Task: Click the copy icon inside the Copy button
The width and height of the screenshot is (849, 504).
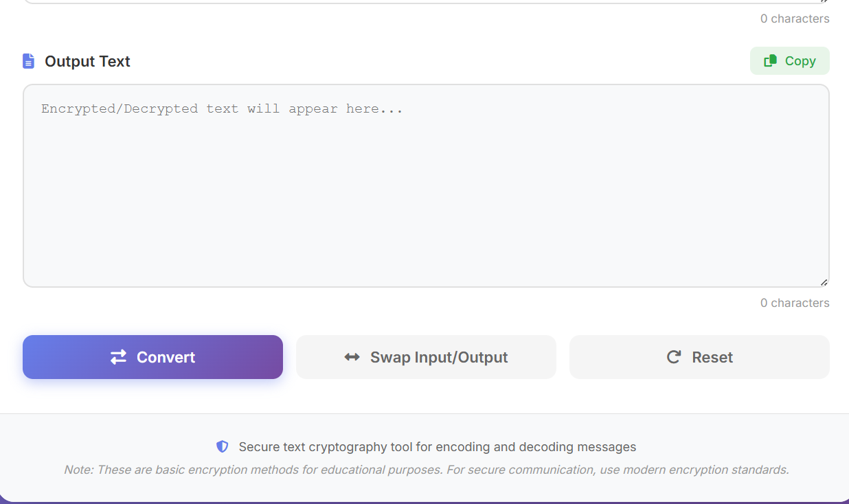Action: tap(769, 60)
